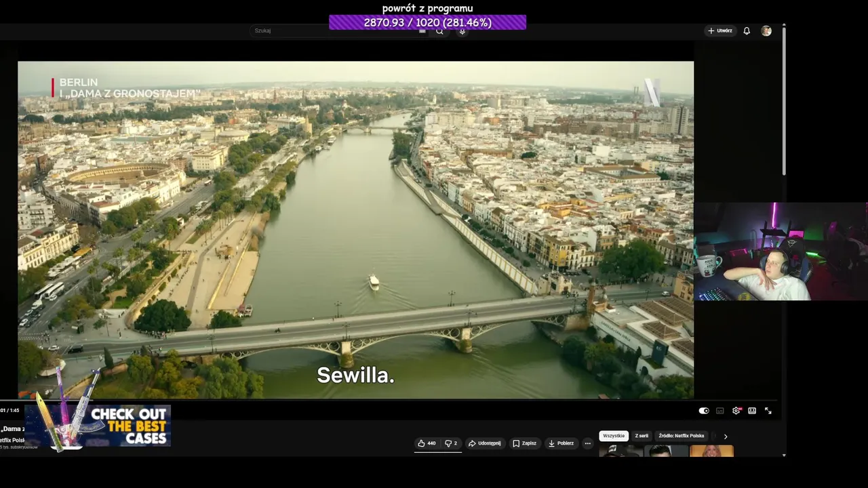The width and height of the screenshot is (868, 488).
Task: Select the Źródło: Netflix Polska chip
Action: (x=682, y=436)
